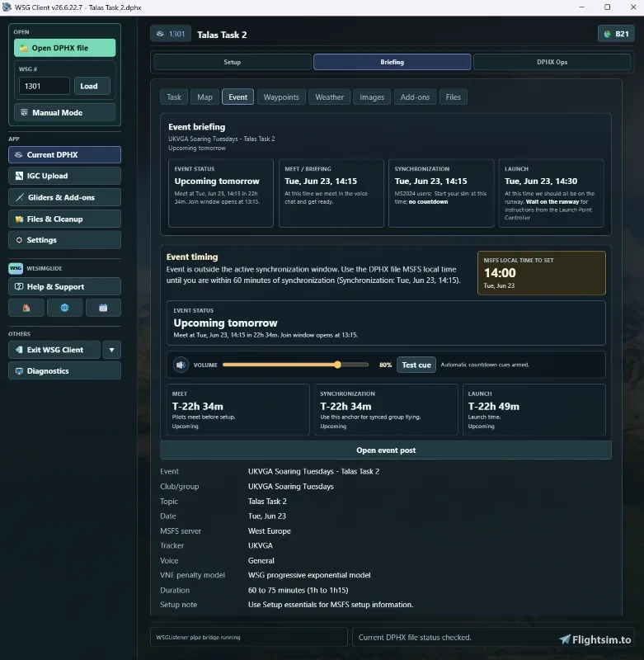
Task: Click the Gliders & Add-ons glider icon
Action: point(19,197)
